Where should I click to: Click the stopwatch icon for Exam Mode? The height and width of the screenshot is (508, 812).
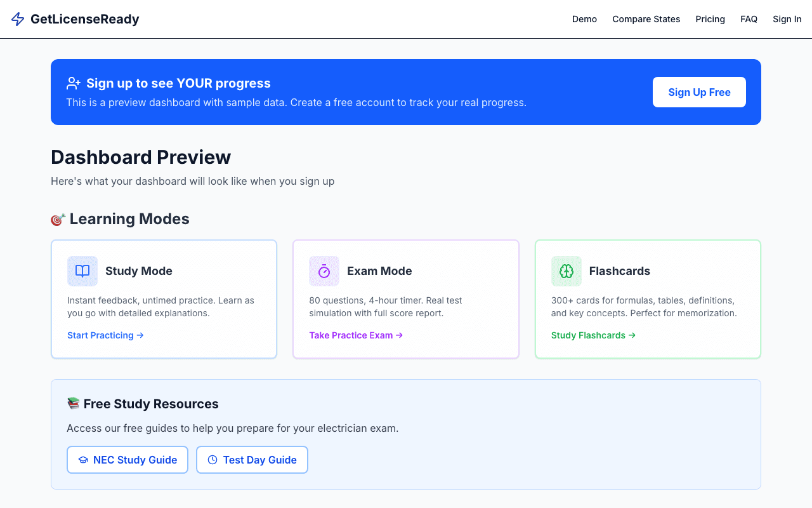(x=324, y=271)
